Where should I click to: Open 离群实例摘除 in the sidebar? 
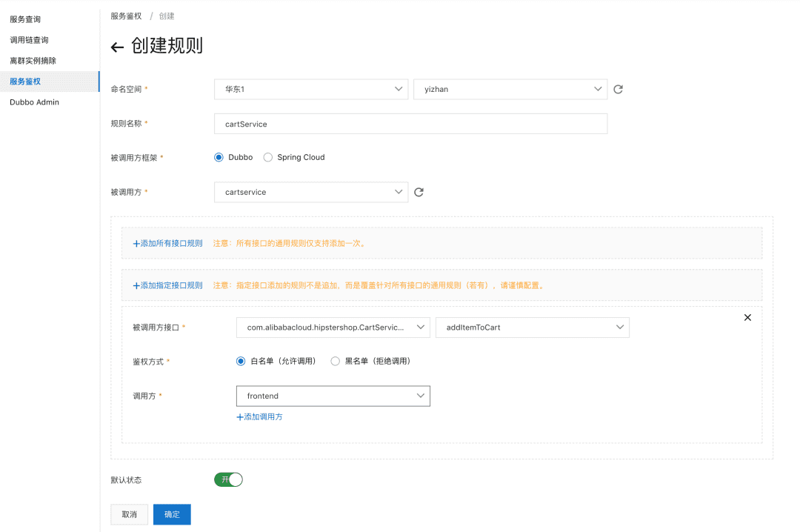(33, 61)
